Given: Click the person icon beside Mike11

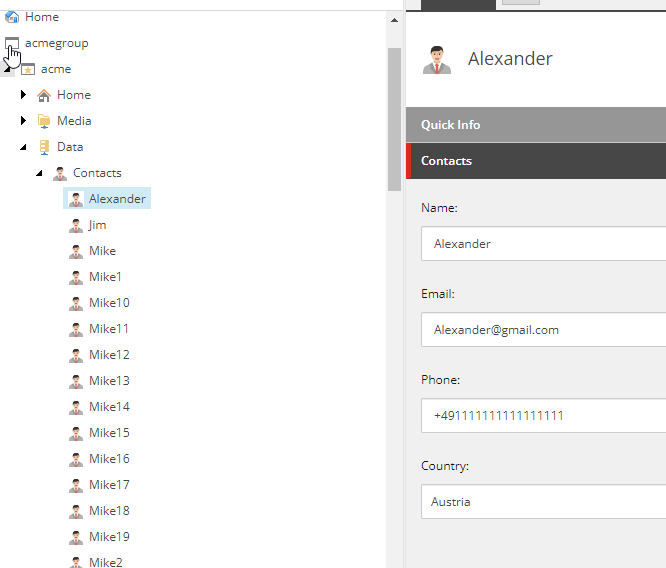Looking at the screenshot, I should tap(76, 329).
